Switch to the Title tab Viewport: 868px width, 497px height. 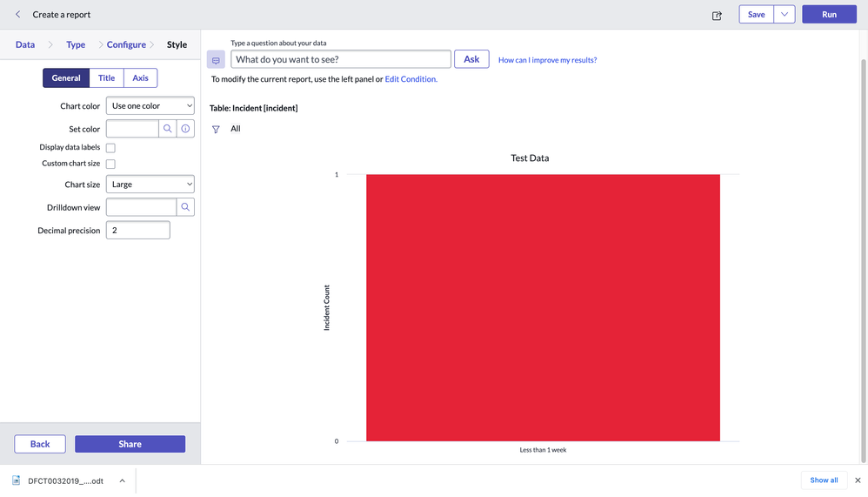point(107,78)
